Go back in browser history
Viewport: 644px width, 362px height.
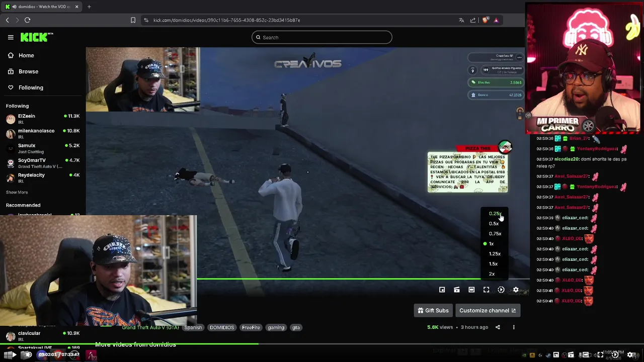pos(7,20)
